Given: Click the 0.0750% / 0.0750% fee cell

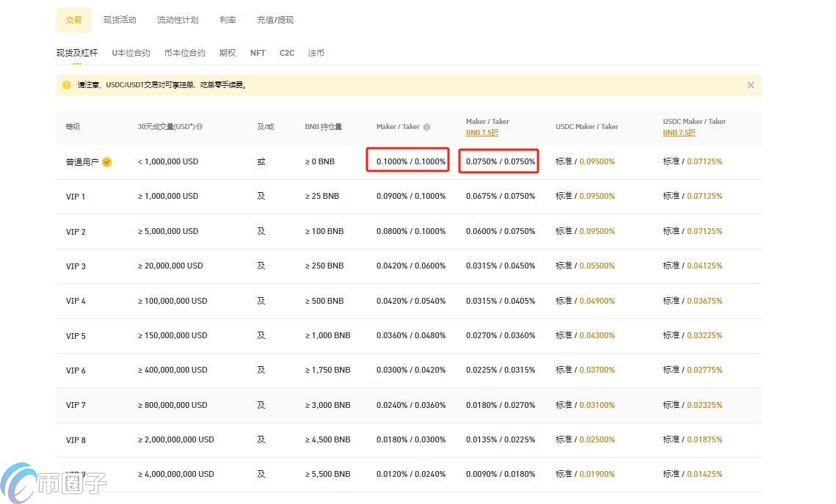Looking at the screenshot, I should 501,161.
